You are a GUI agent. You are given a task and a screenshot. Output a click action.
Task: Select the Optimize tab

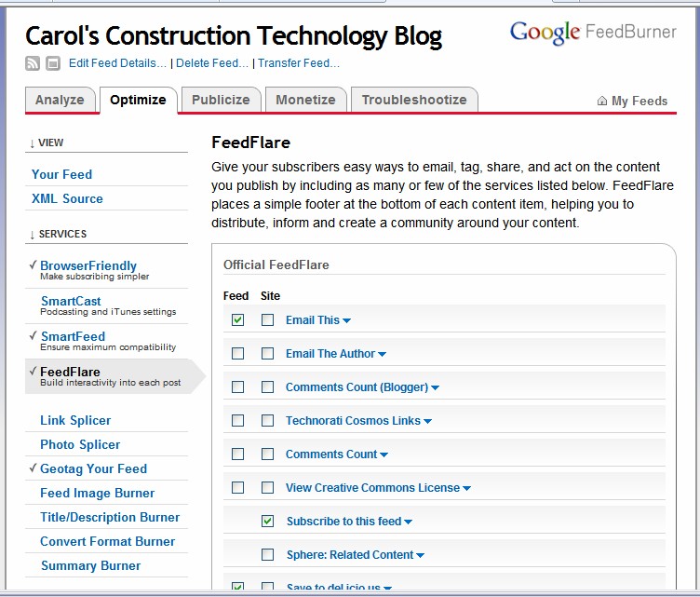click(138, 100)
